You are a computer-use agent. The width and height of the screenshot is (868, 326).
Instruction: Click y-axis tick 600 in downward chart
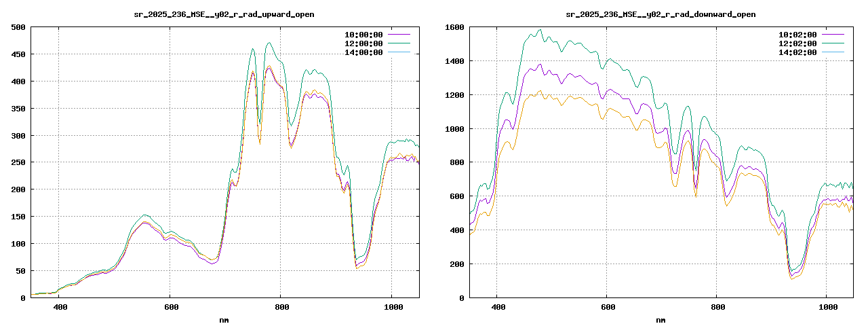(x=456, y=196)
